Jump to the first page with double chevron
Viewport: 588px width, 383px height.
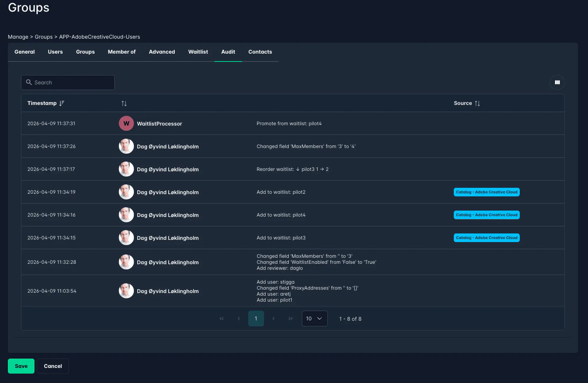(x=221, y=318)
